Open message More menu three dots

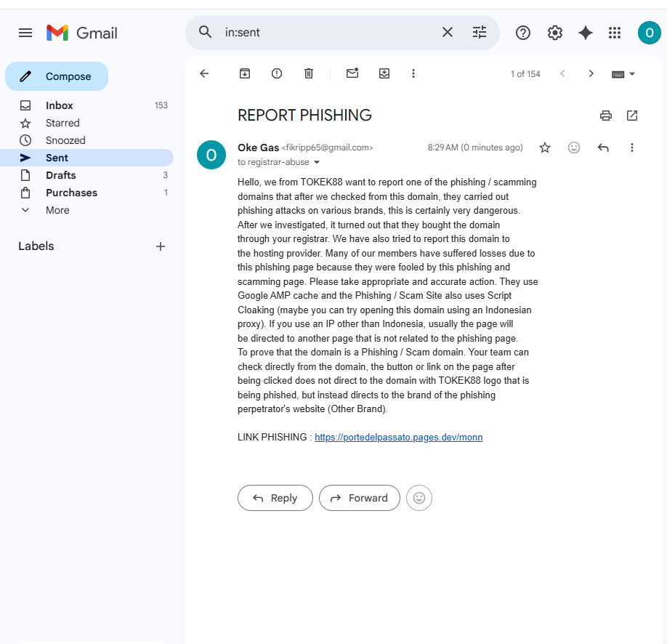click(x=631, y=148)
